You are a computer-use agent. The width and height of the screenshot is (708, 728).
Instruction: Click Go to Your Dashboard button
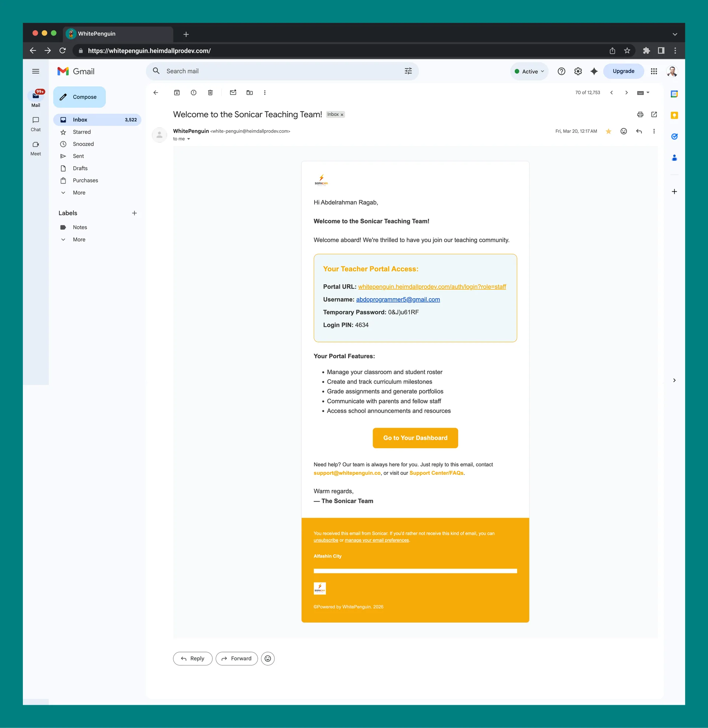pos(415,438)
